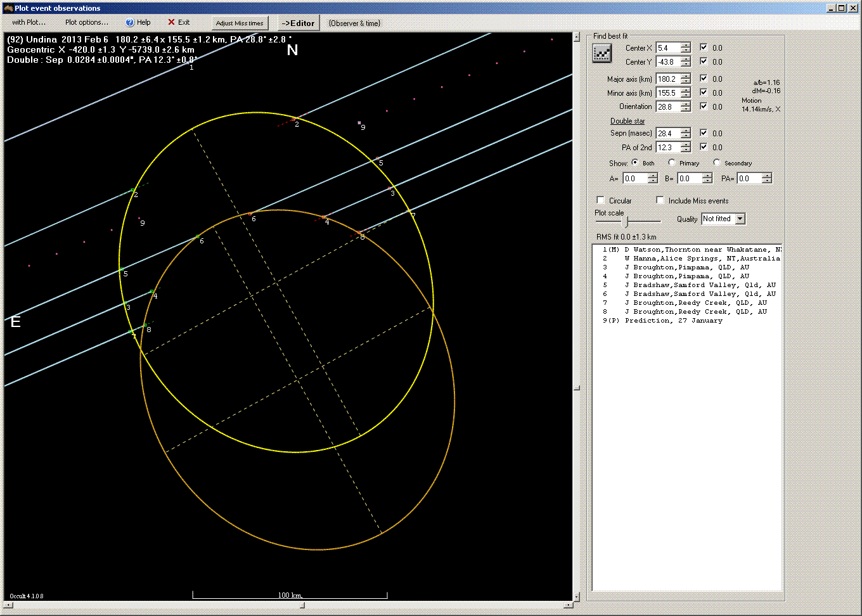Toggle the Minor axis fit checkbox
862x616 pixels.
[x=704, y=92]
